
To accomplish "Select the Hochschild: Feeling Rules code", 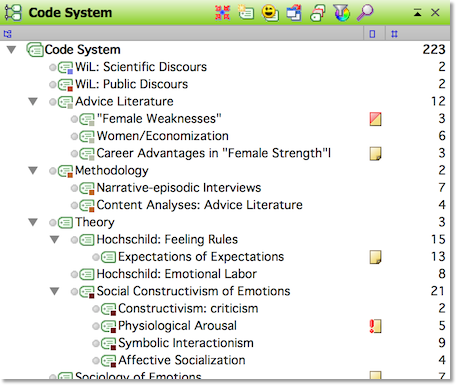I will (x=167, y=240).
